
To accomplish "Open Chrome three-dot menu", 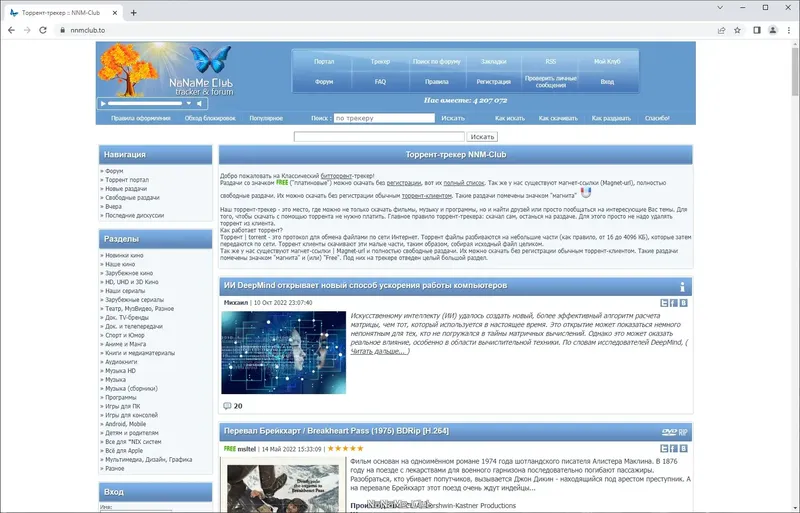I will click(789, 30).
